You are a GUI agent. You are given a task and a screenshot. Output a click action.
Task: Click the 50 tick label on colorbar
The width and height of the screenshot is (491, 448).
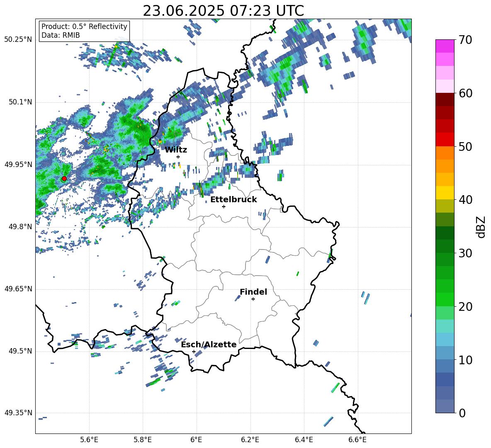coord(465,147)
